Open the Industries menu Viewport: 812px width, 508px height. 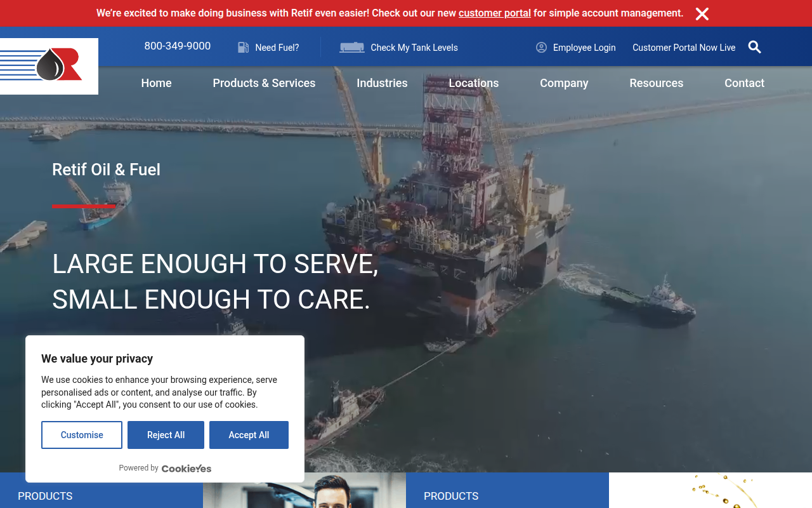coord(382,83)
